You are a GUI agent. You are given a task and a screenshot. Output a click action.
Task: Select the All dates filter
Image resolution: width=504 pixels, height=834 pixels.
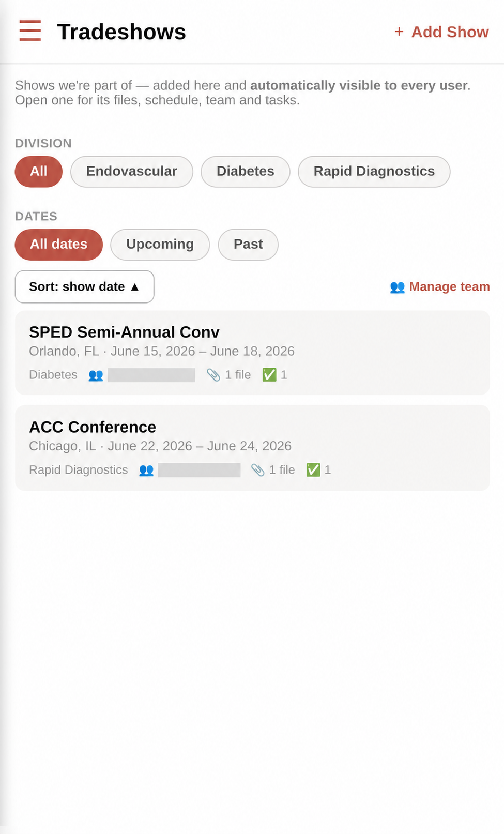59,245
